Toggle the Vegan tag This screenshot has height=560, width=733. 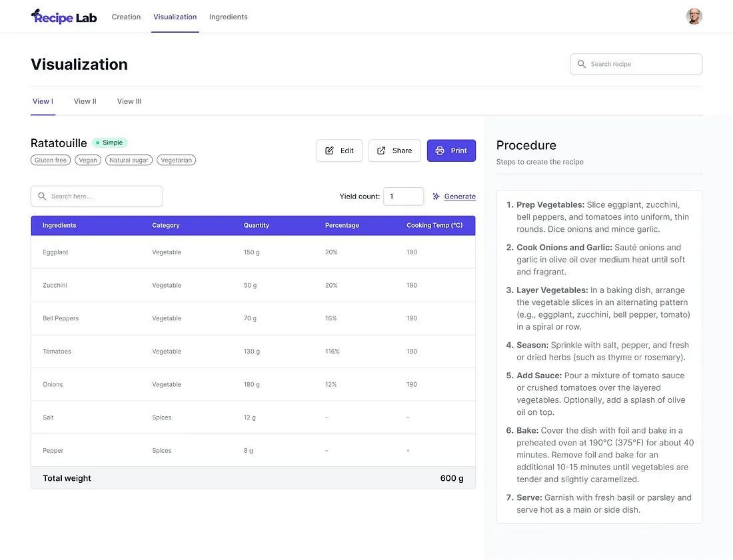(x=87, y=160)
